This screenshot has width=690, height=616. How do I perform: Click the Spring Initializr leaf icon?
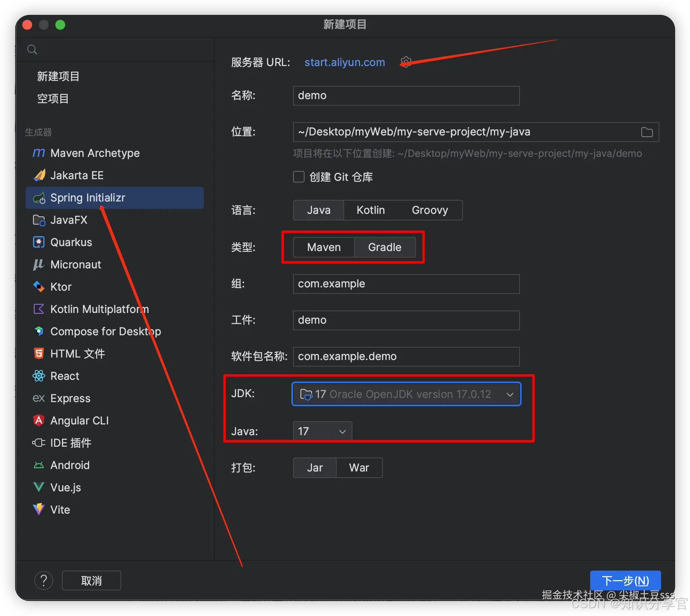pos(39,198)
